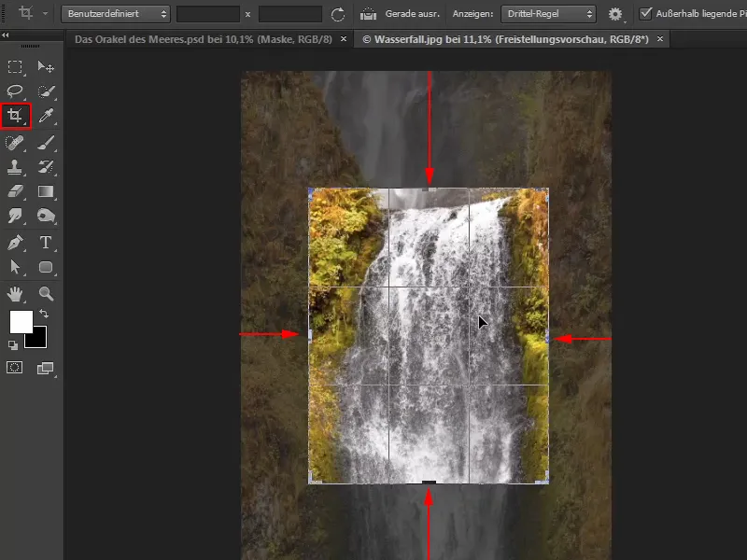747x560 pixels.
Task: Select the Eyedropper tool
Action: point(46,116)
